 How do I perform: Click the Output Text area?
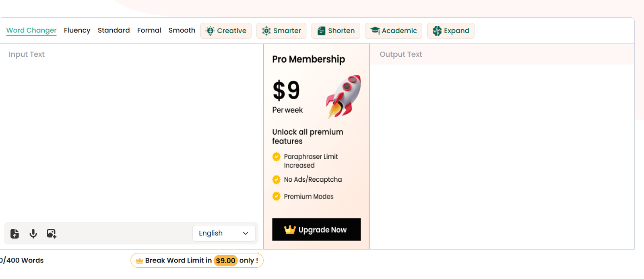[x=501, y=153]
